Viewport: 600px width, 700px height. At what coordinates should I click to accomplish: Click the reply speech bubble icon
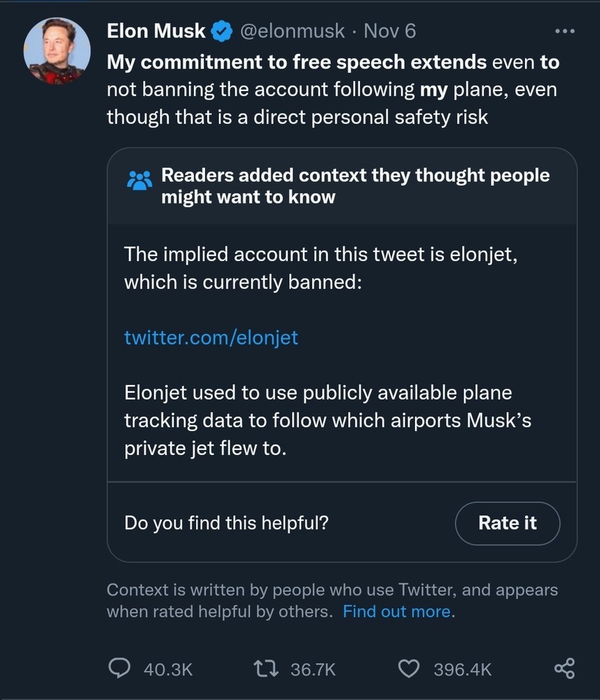coord(120,668)
